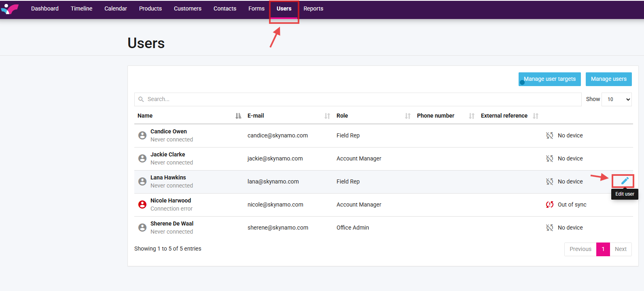Go to the Next page
This screenshot has width=644, height=291.
click(621, 249)
